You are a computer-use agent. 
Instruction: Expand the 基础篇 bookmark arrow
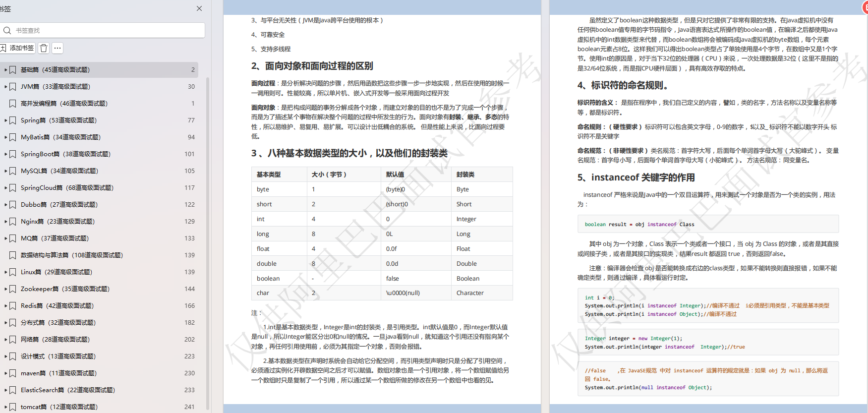5,70
